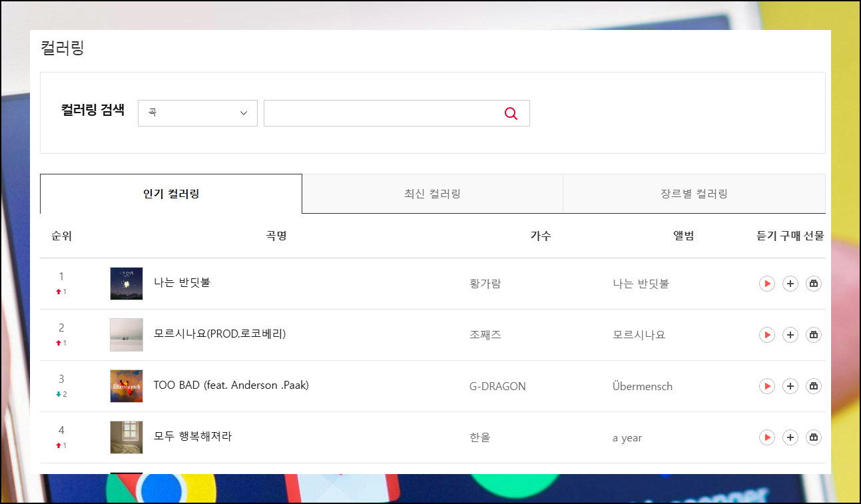Image resolution: width=861 pixels, height=504 pixels.
Task: Click the 앨범 column header
Action: [x=684, y=236]
